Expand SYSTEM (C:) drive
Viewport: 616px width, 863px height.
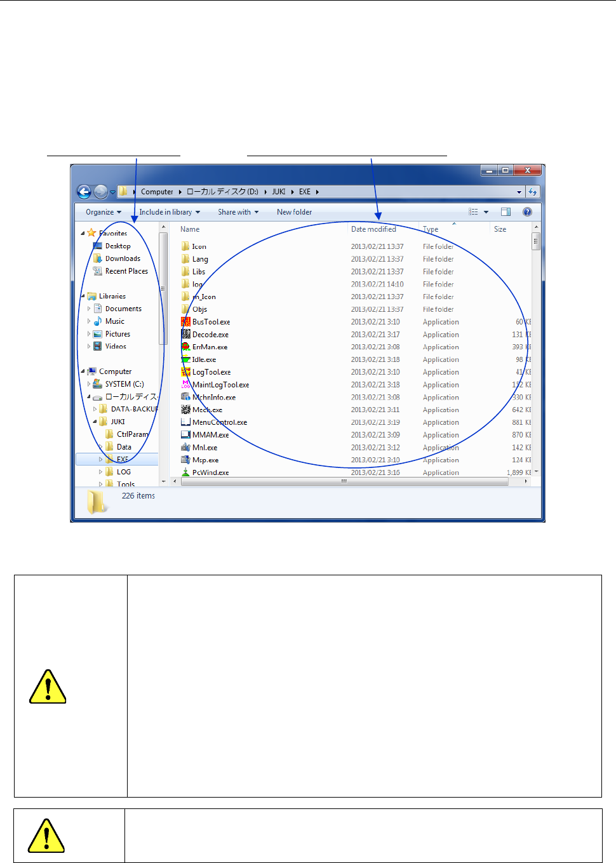89,384
